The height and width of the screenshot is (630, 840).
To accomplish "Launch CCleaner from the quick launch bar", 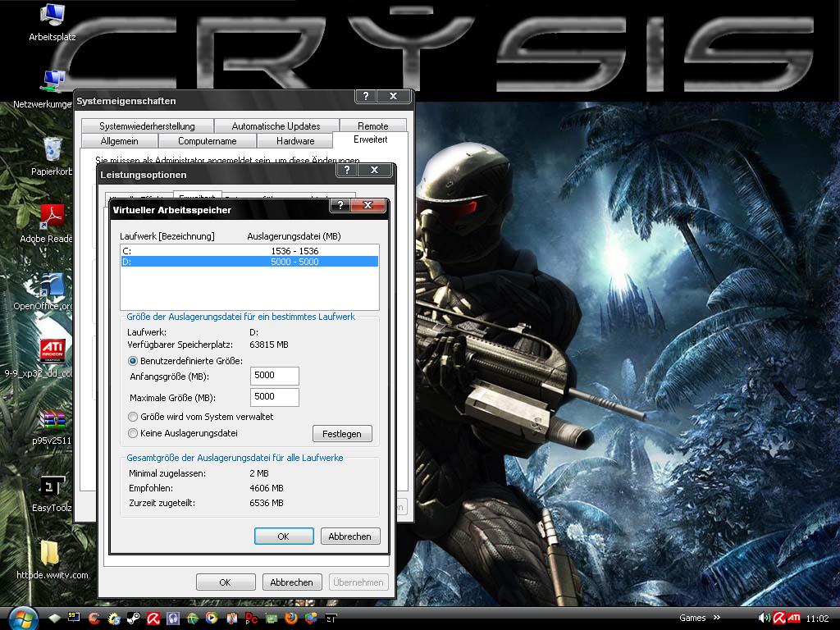I will click(94, 619).
